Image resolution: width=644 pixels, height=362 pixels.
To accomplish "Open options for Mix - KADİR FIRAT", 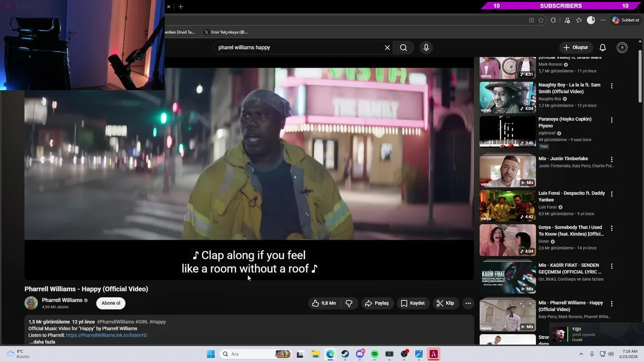I will click(612, 266).
